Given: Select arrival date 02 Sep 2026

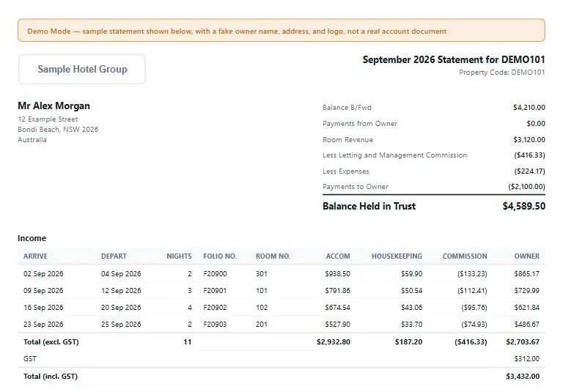Looking at the screenshot, I should coord(43,274).
